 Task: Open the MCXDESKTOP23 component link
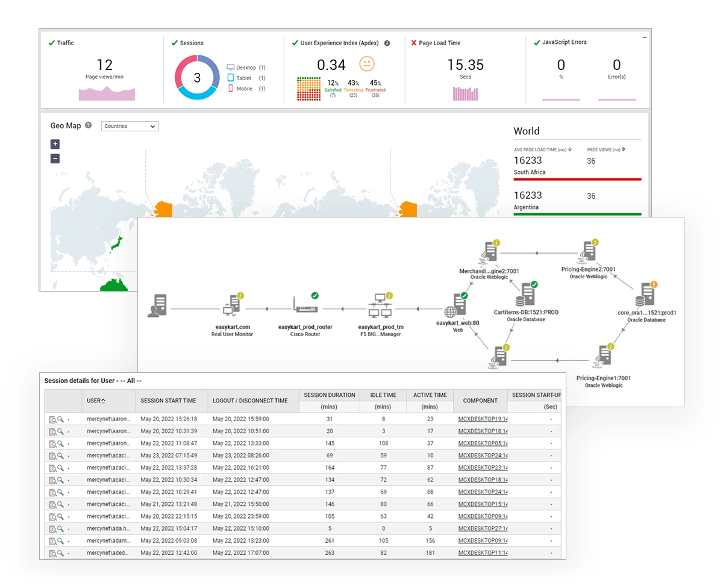tap(483, 468)
